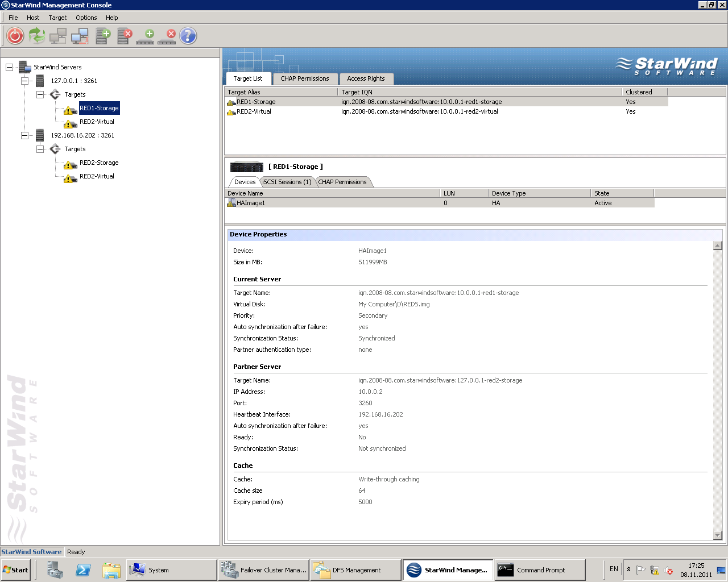The height and width of the screenshot is (582, 728).
Task: Click the warning icon beside RED1-Storage in tree
Action: 71,110
